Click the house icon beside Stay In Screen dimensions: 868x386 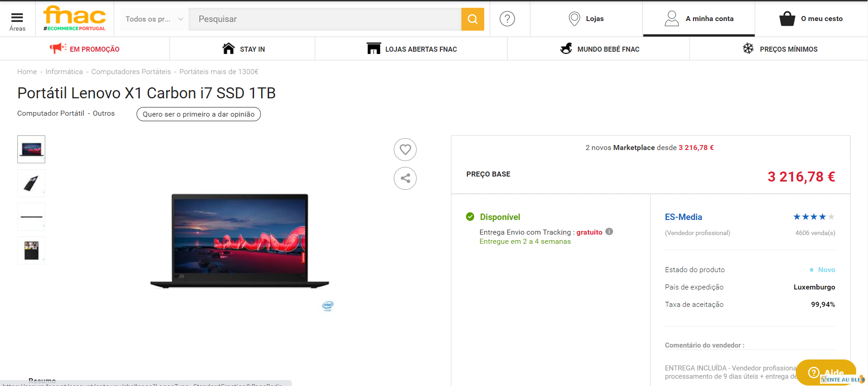[x=228, y=48]
